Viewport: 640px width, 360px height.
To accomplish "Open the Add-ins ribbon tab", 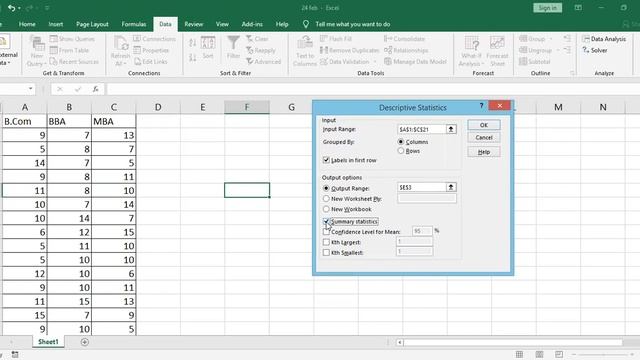I will 252,24.
